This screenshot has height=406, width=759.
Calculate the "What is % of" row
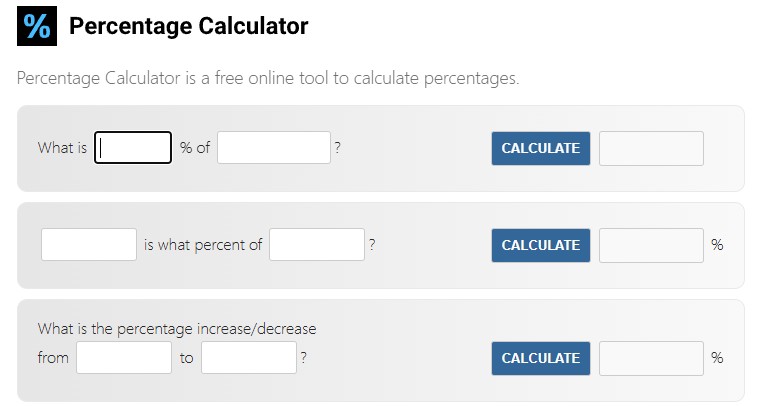541,148
